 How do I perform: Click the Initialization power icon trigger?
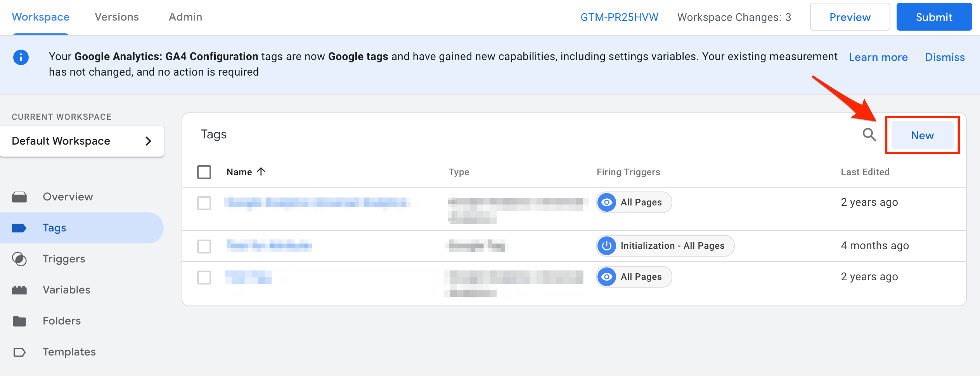click(x=607, y=246)
